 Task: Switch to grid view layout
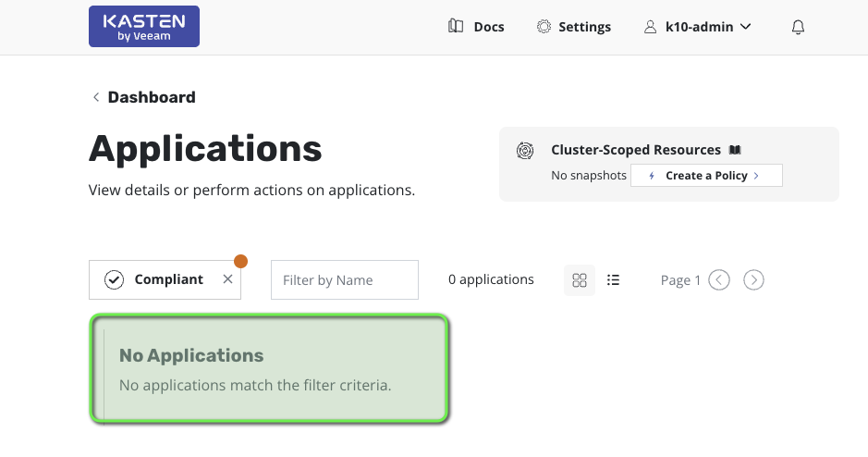pos(580,280)
